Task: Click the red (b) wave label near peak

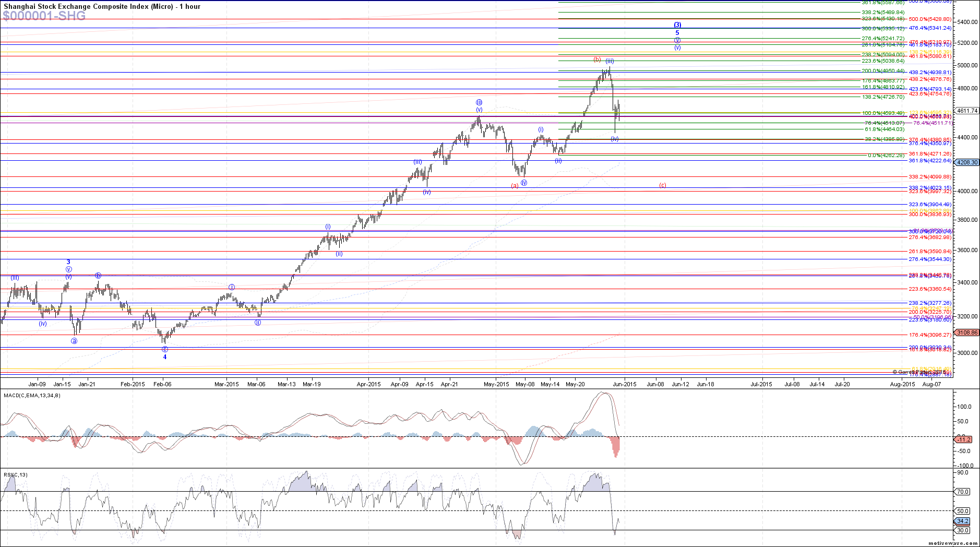Action: pos(597,59)
